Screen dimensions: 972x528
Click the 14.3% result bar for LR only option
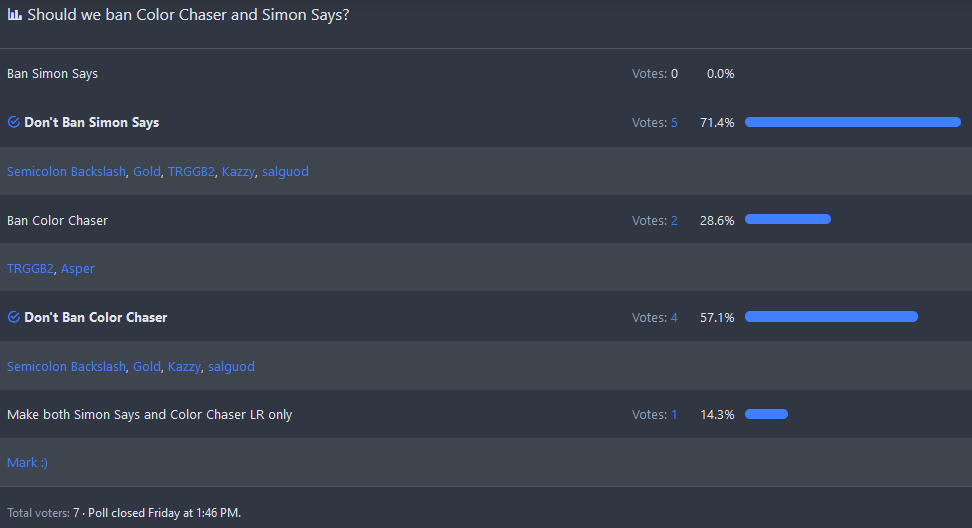coord(766,414)
